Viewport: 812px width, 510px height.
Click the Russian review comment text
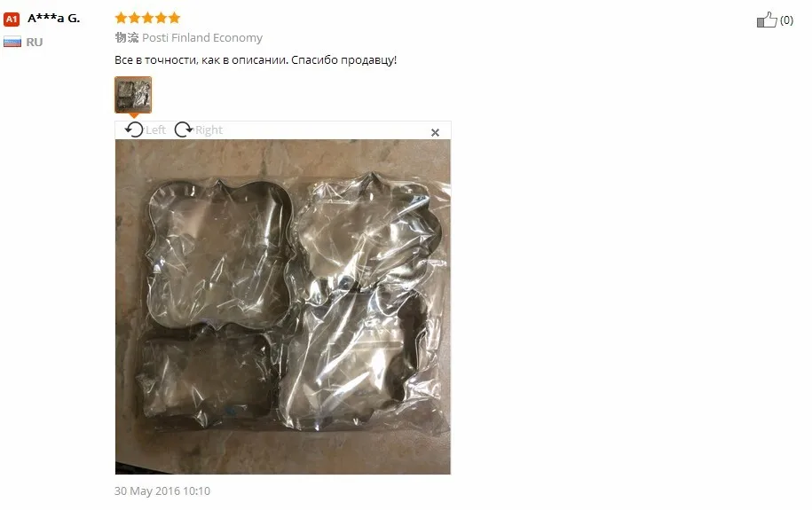[256, 60]
